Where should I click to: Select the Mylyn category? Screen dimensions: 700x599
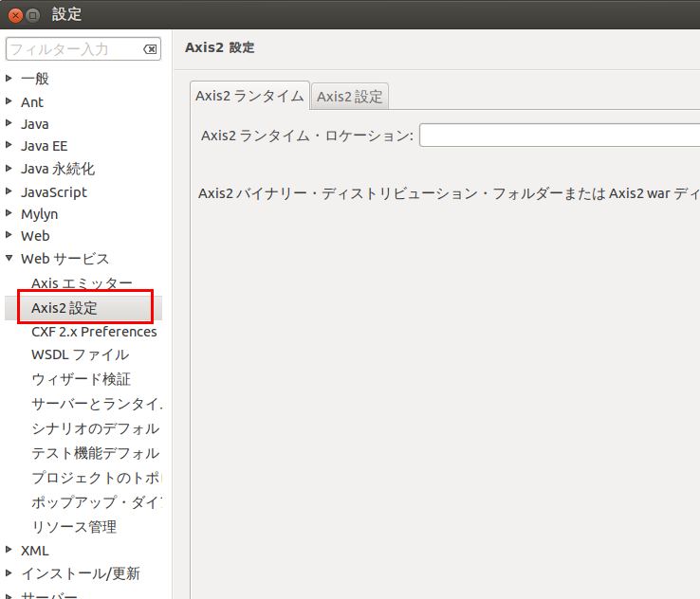(x=39, y=214)
